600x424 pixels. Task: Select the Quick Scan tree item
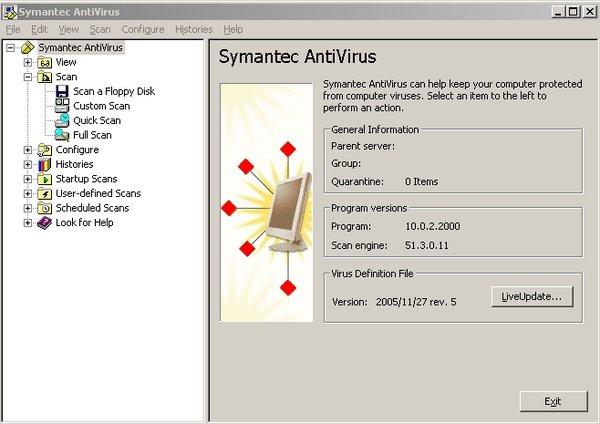(x=97, y=121)
